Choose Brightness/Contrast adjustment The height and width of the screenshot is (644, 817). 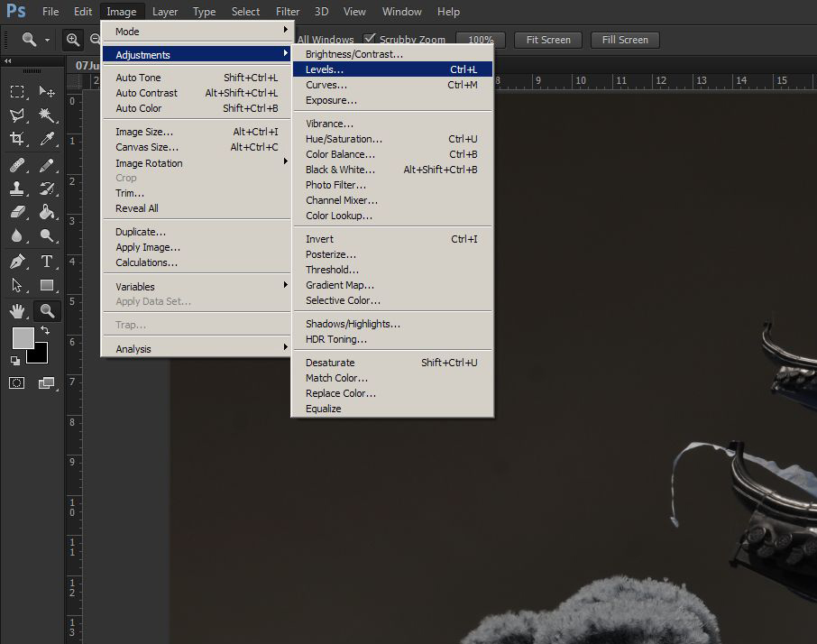point(392,54)
